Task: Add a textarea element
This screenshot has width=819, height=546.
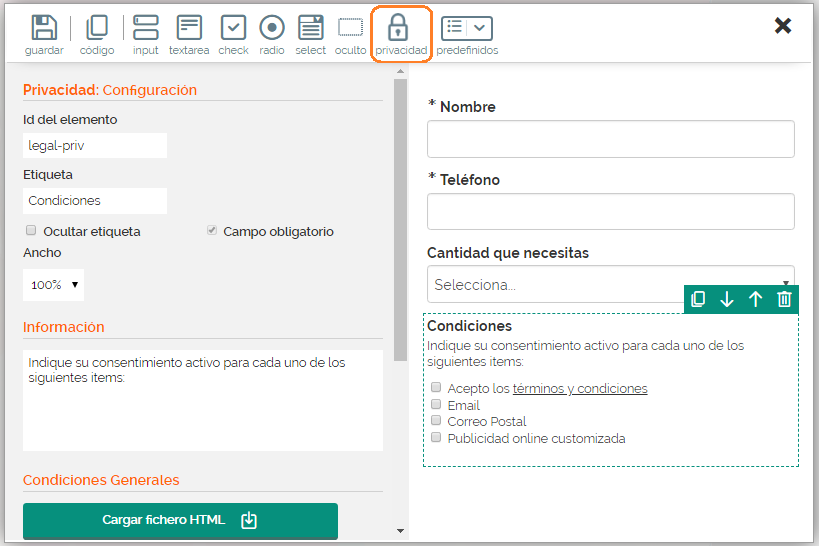Action: pos(189,28)
